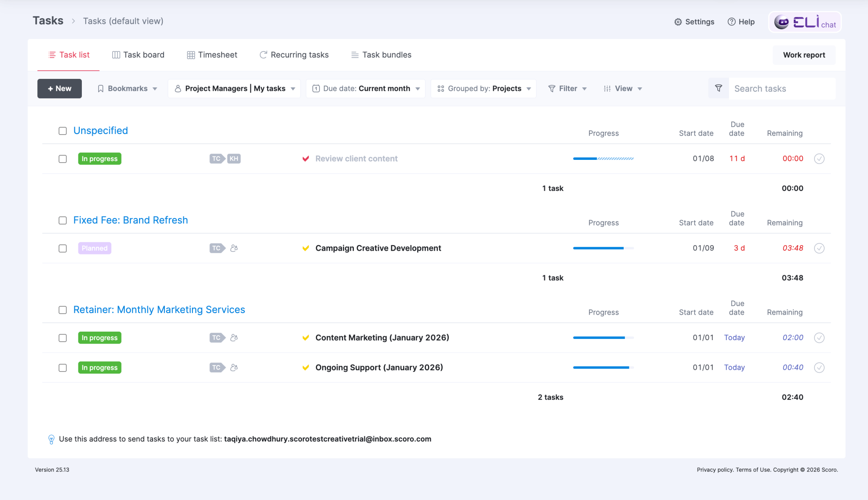The height and width of the screenshot is (500, 868).
Task: Open the Bookmarks dropdown
Action: [127, 88]
